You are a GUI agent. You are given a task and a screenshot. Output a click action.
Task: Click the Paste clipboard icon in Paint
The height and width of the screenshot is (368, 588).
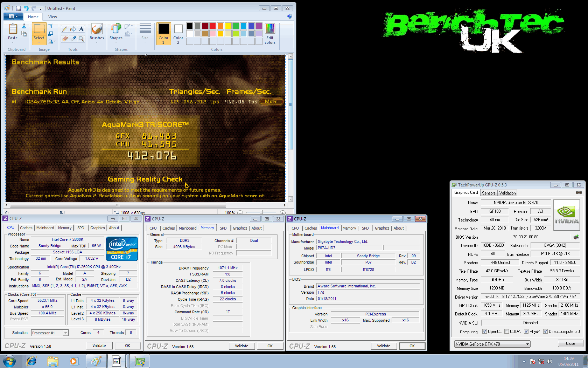pyautogui.click(x=13, y=29)
